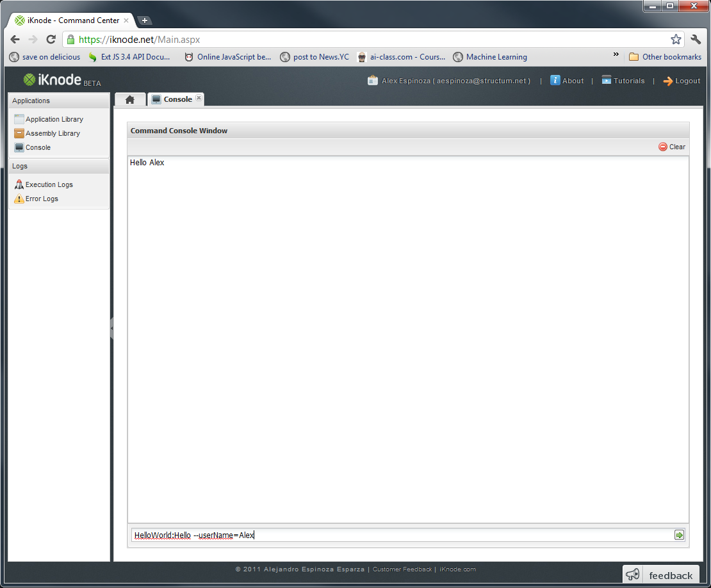711x588 pixels.
Task: Click the browser forward arrow
Action: click(x=33, y=40)
